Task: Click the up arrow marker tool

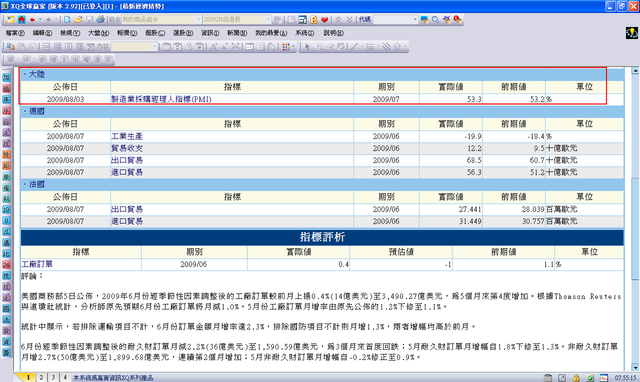Action: point(397,47)
